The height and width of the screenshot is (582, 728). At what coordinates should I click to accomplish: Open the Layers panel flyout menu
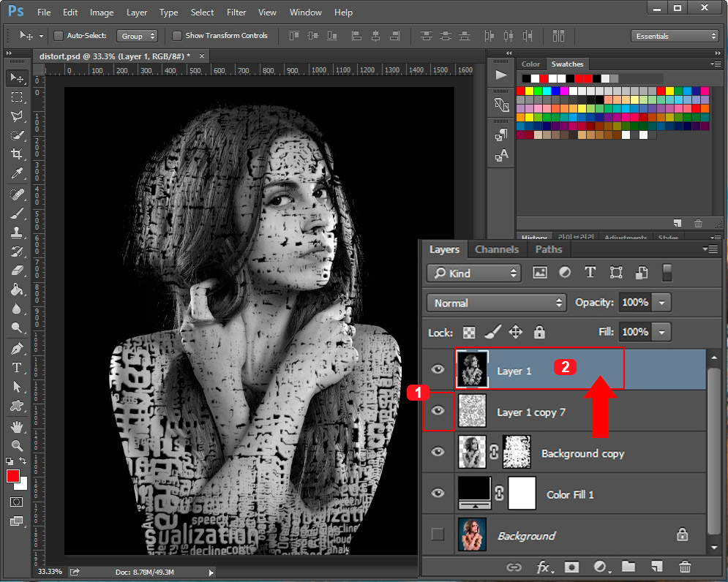(x=711, y=249)
